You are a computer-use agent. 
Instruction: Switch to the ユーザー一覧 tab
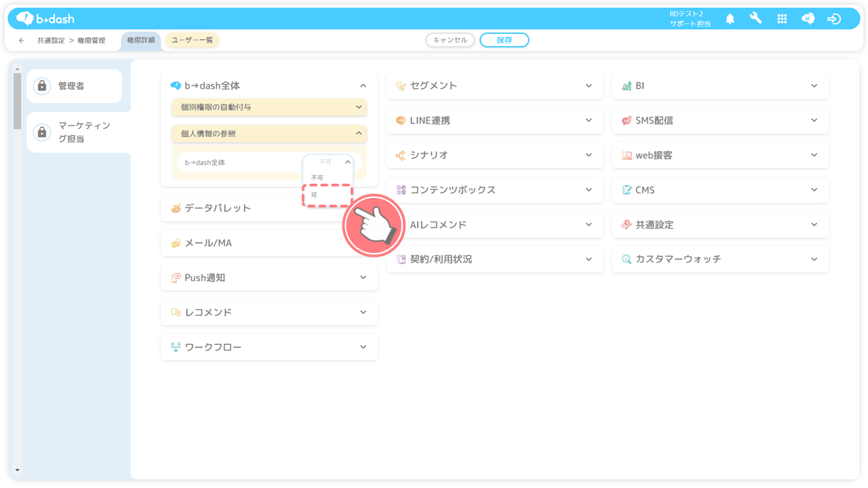[x=192, y=41]
